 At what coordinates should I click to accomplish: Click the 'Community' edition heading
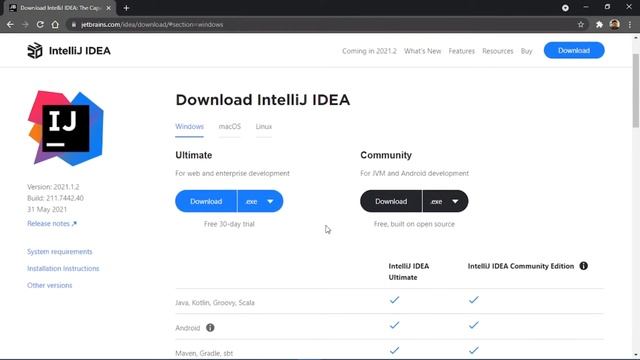pyautogui.click(x=386, y=155)
